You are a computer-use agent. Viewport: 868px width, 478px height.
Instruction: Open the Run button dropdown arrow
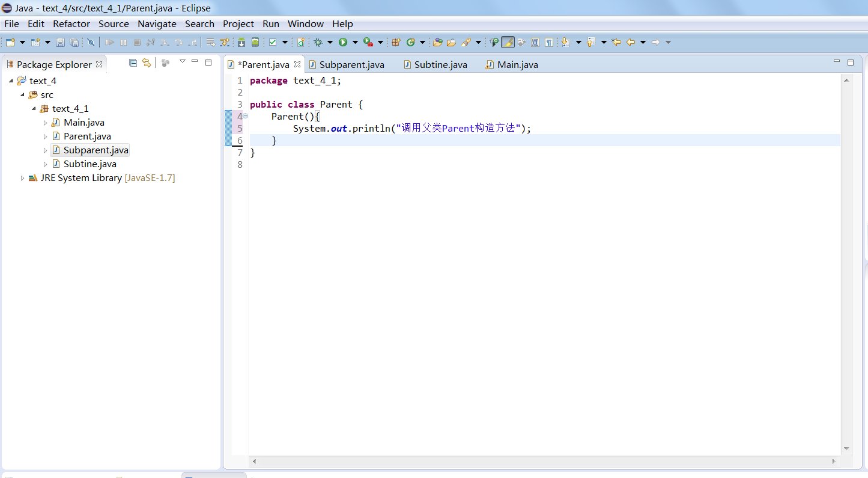click(355, 42)
